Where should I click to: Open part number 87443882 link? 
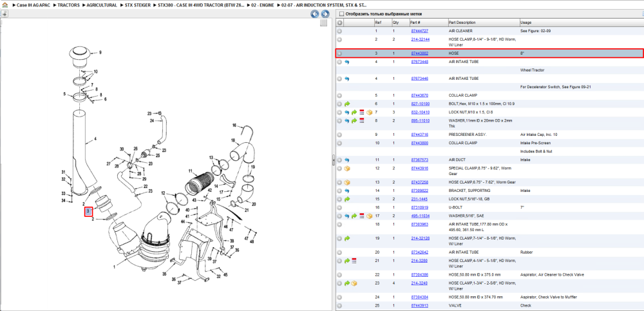click(x=419, y=53)
